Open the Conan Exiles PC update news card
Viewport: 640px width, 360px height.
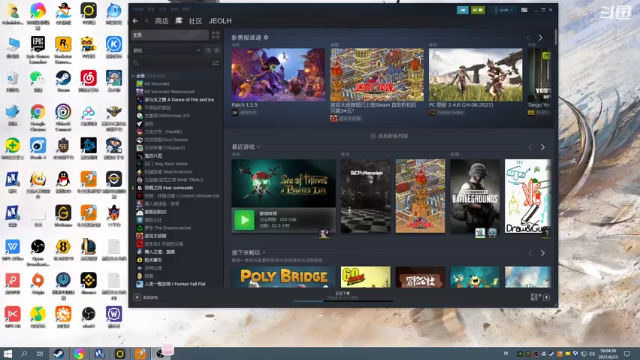click(x=476, y=75)
